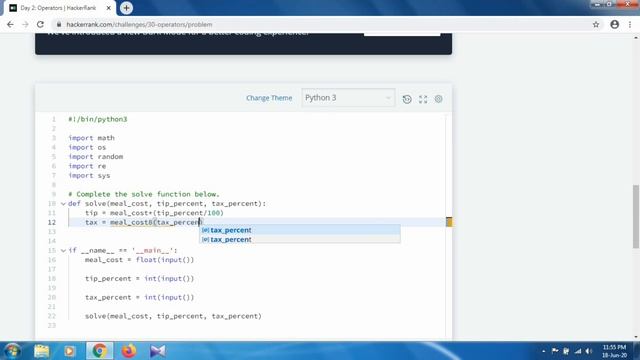
Task: Click the '# Complete the solve function' comment
Action: click(144, 194)
